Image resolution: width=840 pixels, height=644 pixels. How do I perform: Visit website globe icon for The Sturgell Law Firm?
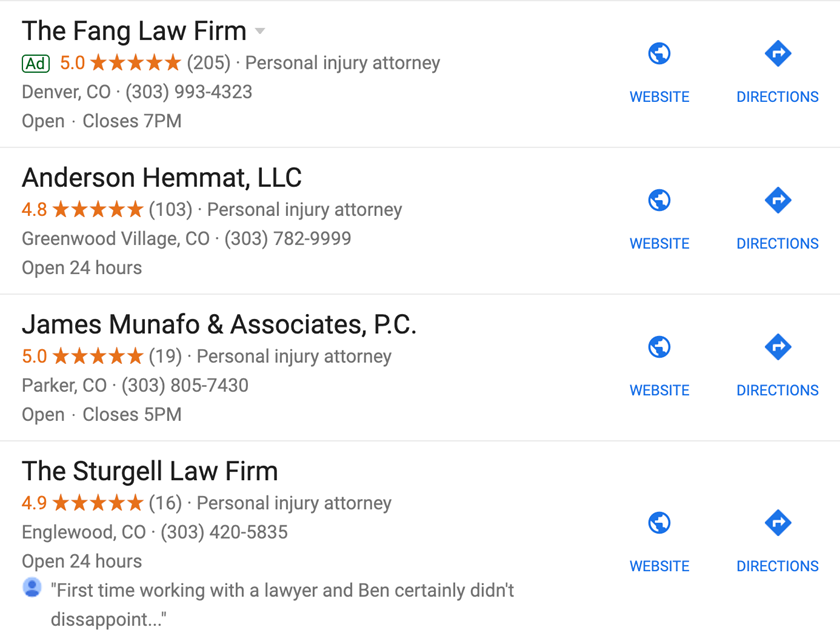659,523
